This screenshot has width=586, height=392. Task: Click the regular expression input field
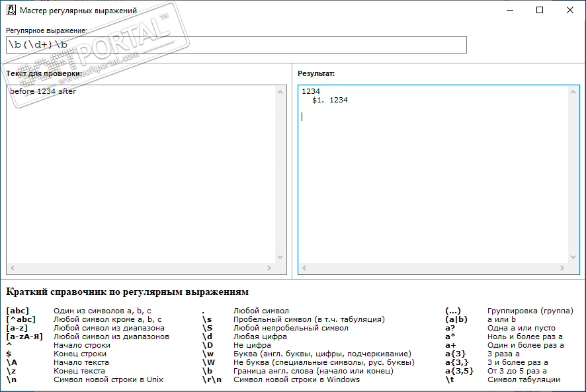(236, 45)
